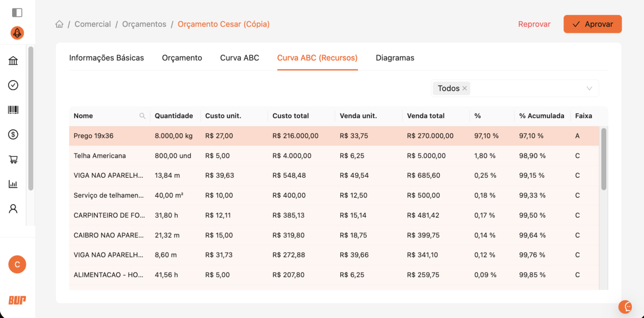Switch to Informações Básicas tab

click(x=106, y=58)
